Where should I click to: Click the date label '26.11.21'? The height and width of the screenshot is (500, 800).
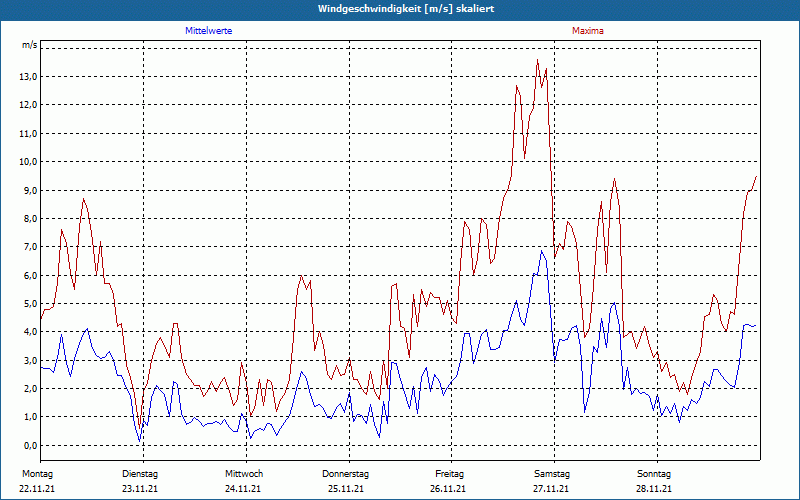pos(448,489)
